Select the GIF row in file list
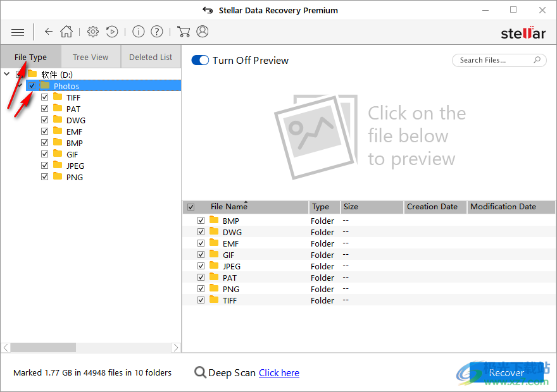The width and height of the screenshot is (557, 392). pos(369,255)
